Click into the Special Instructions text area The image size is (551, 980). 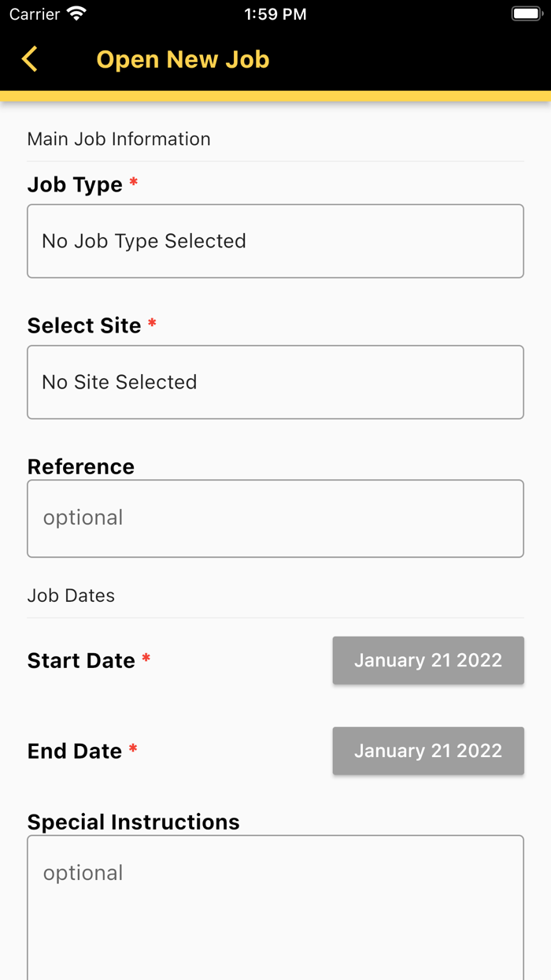point(275,906)
